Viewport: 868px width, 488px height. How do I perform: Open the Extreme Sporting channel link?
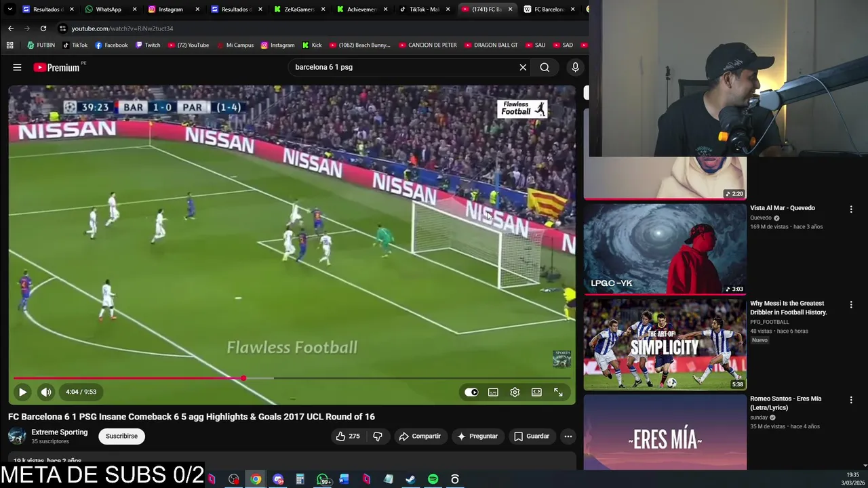point(59,432)
